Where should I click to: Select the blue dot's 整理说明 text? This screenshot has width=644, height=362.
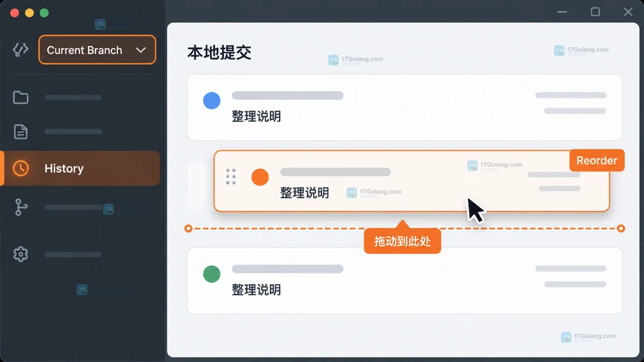(257, 116)
